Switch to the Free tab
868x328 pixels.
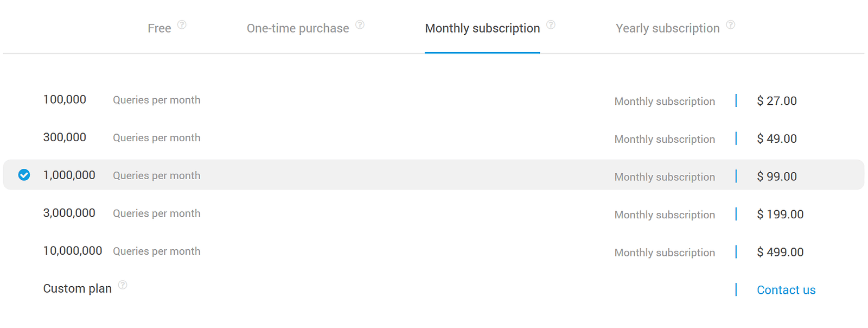click(x=159, y=28)
